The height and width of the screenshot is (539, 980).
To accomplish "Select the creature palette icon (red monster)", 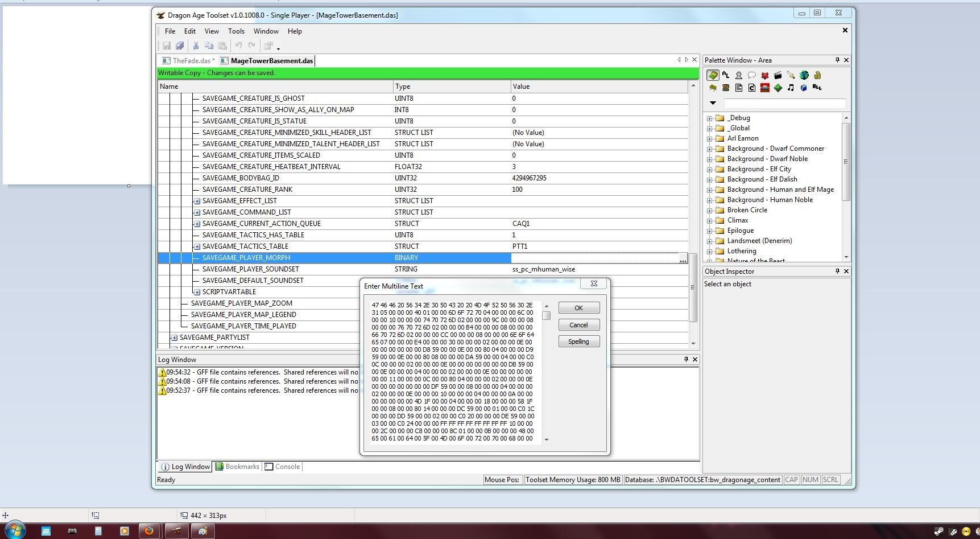I will 764,75.
